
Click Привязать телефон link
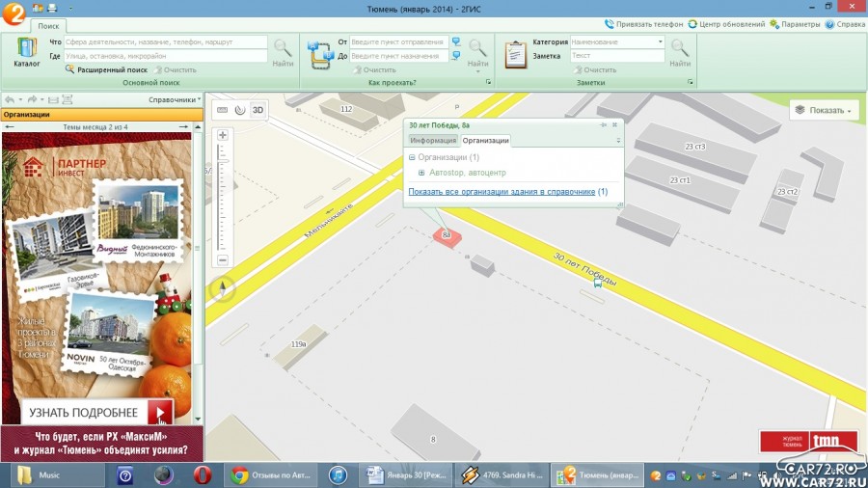coord(644,24)
